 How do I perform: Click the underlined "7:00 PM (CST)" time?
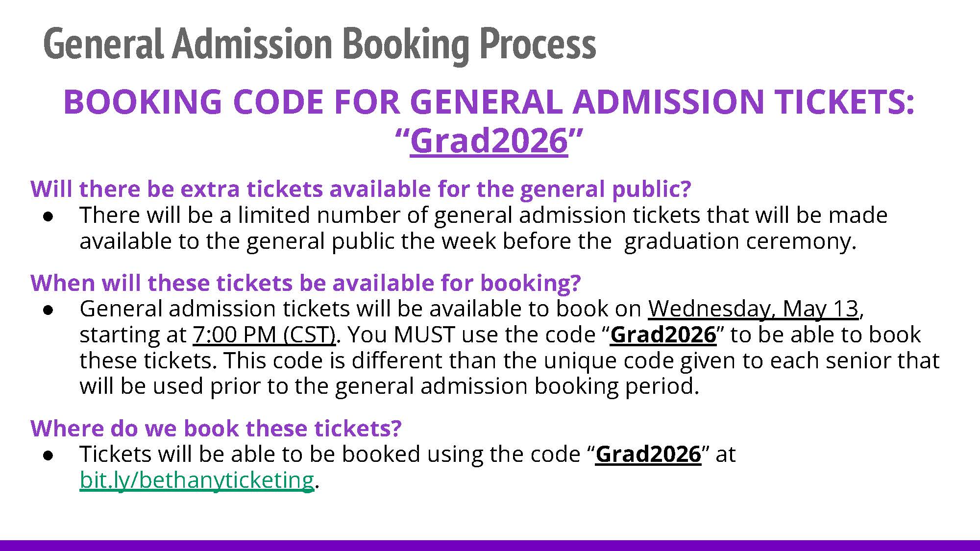click(x=264, y=335)
